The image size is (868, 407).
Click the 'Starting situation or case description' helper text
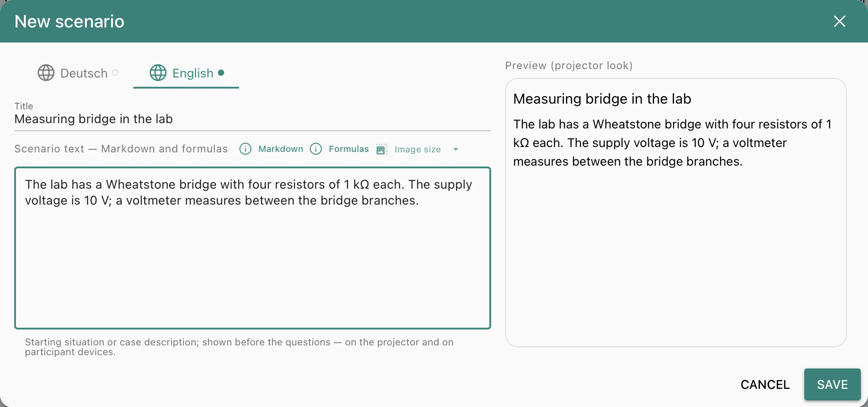coord(239,347)
